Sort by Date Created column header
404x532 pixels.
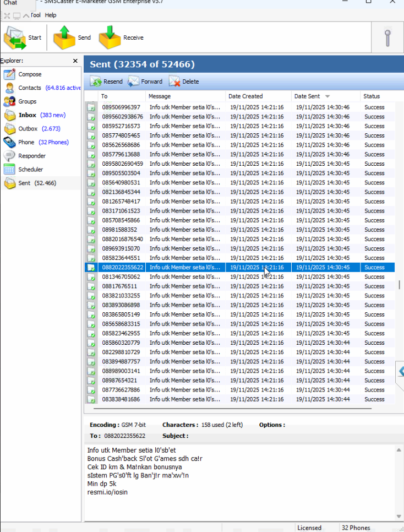[259, 96]
